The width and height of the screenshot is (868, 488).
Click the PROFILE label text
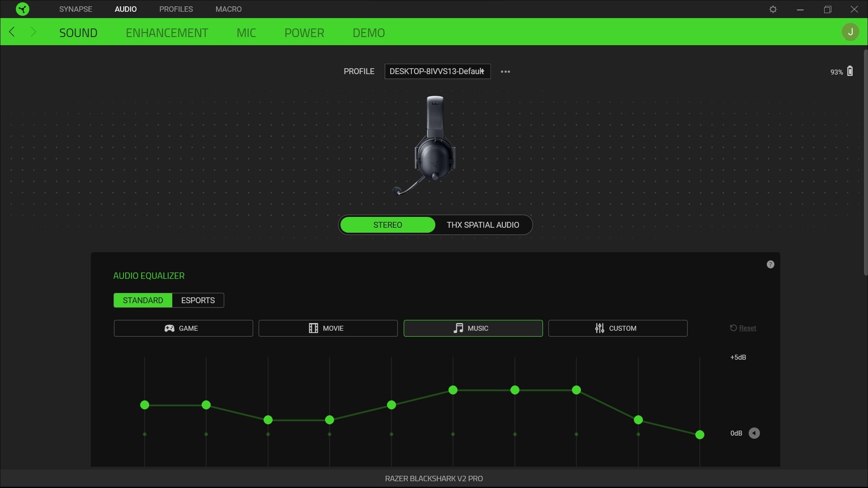[359, 71]
